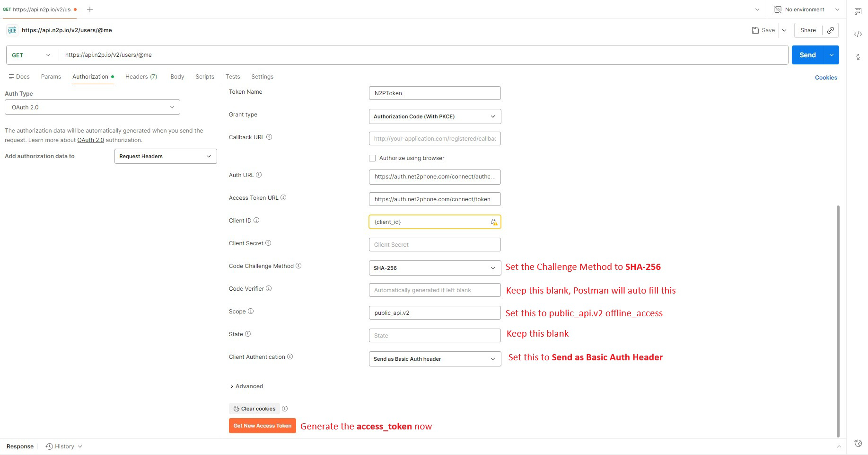Click the Docs list icon

pos(11,77)
